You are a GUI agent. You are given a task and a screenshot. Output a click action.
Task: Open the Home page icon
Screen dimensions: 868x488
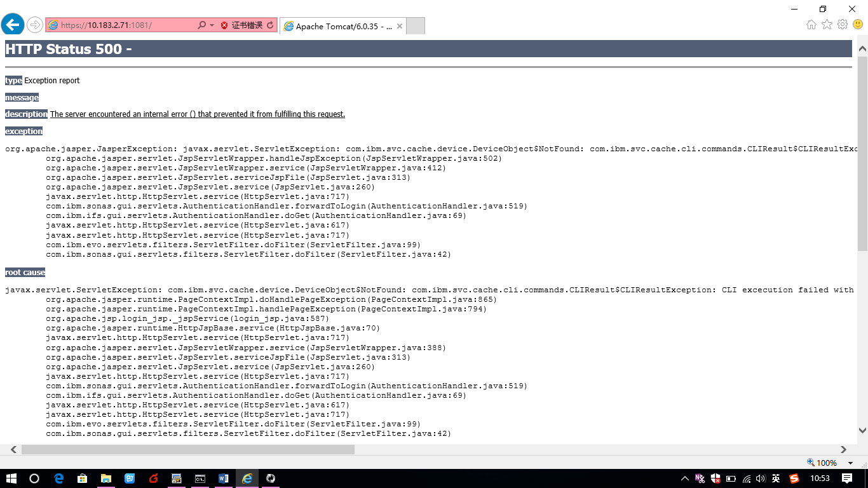point(811,25)
